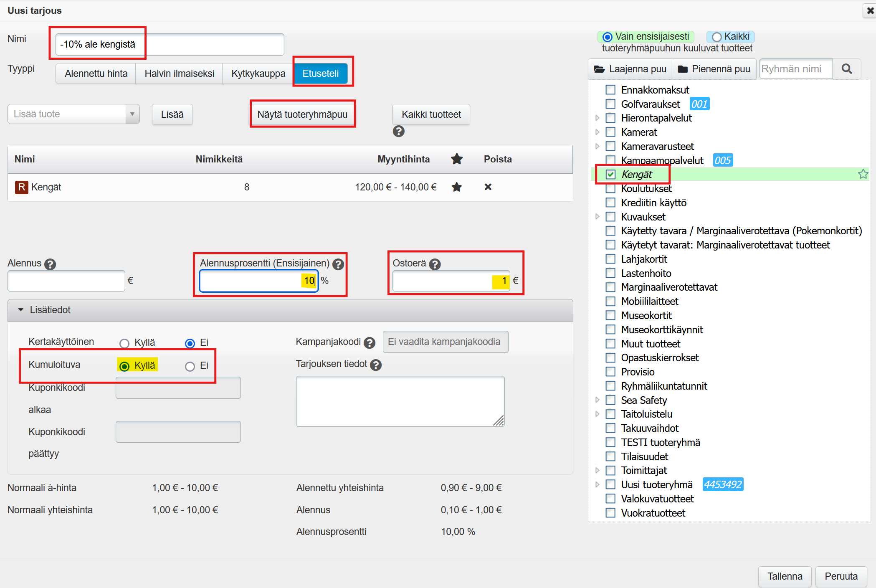Select the Kaikki radio option
The image size is (876, 588).
click(717, 37)
